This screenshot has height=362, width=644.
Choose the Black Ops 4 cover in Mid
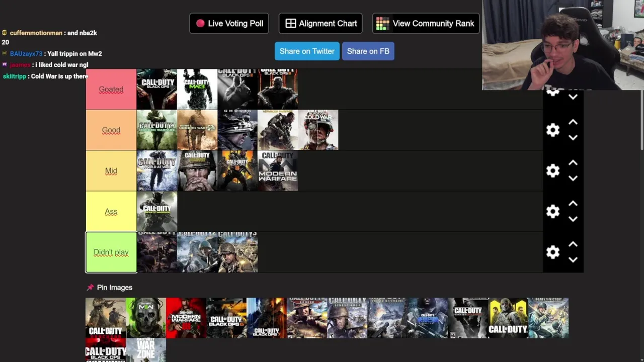tap(237, 171)
